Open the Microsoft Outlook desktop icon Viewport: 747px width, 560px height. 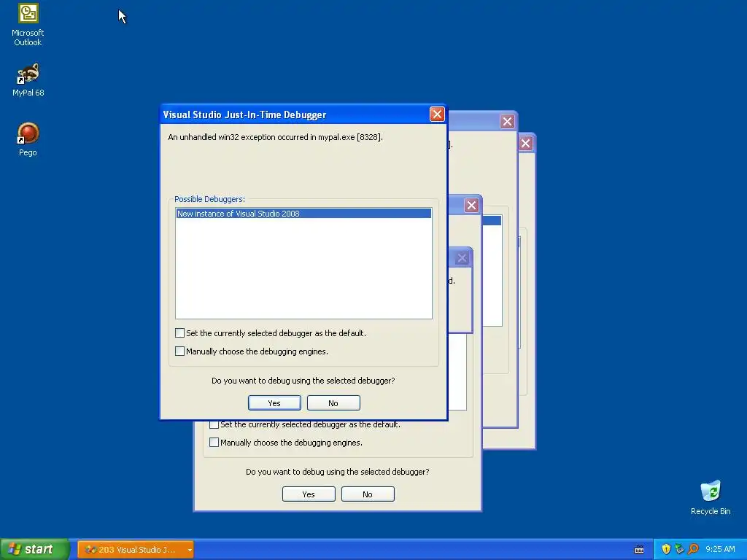[28, 25]
